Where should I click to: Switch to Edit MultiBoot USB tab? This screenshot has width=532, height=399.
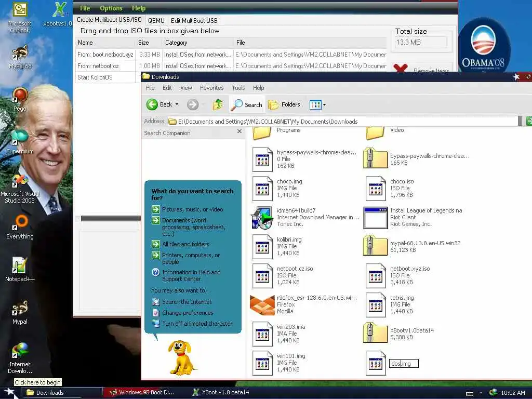pos(194,21)
